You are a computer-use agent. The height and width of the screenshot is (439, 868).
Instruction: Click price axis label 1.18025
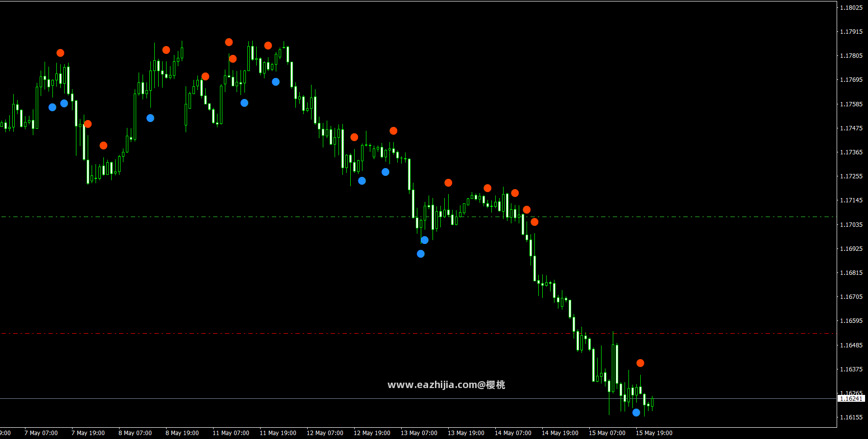[x=851, y=8]
